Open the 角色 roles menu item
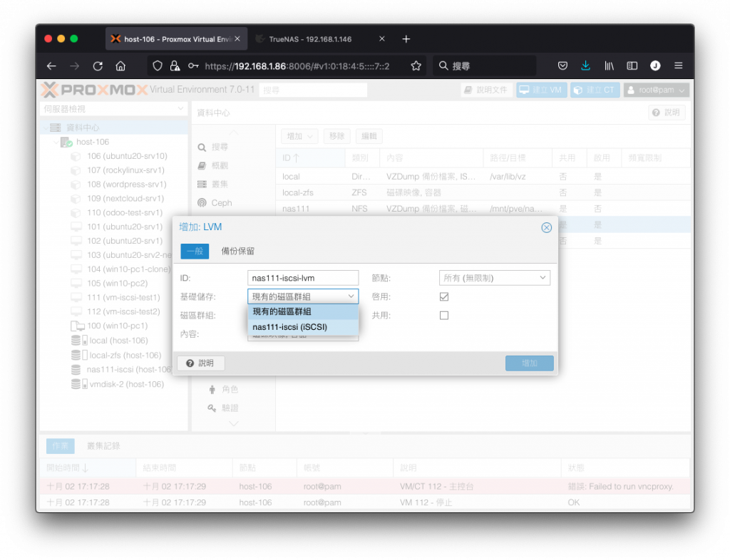Screen dimensions: 730x560 tap(230, 389)
